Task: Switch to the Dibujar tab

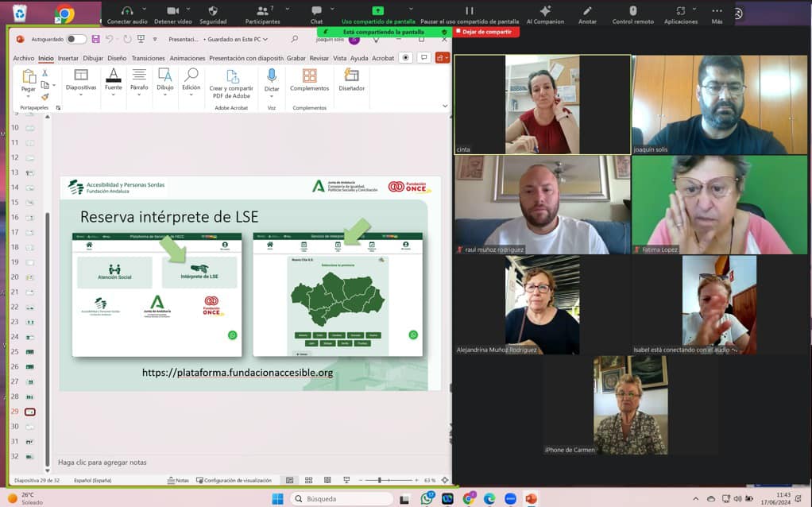Action: 93,58
